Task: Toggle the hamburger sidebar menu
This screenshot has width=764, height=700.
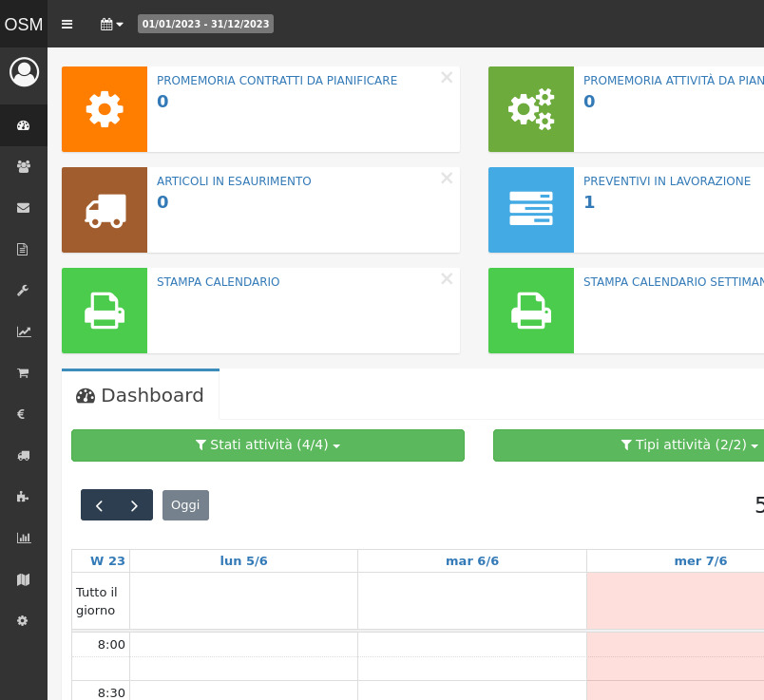Action: coord(67,24)
